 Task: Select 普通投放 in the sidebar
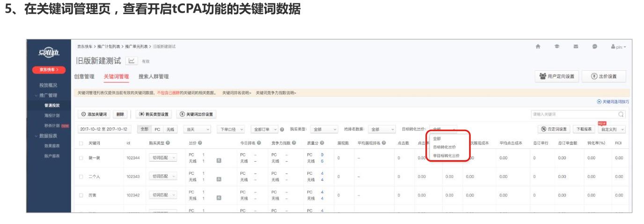click(x=51, y=105)
